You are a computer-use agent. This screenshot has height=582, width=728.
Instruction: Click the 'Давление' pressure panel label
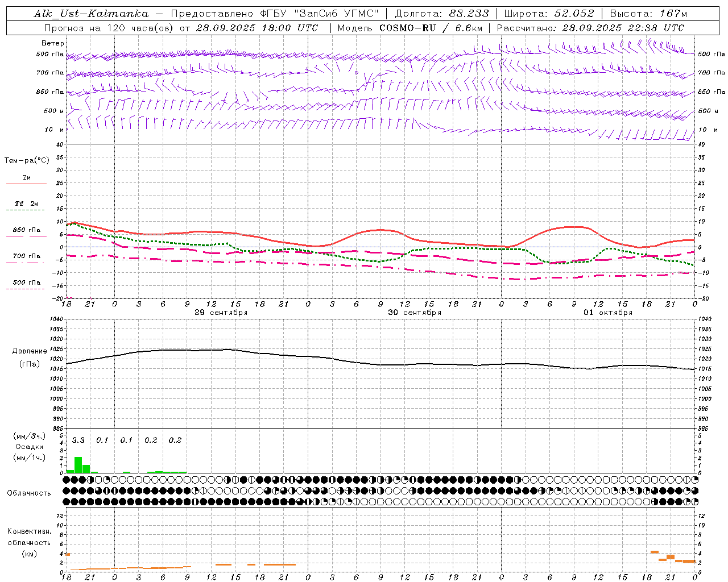click(x=30, y=351)
